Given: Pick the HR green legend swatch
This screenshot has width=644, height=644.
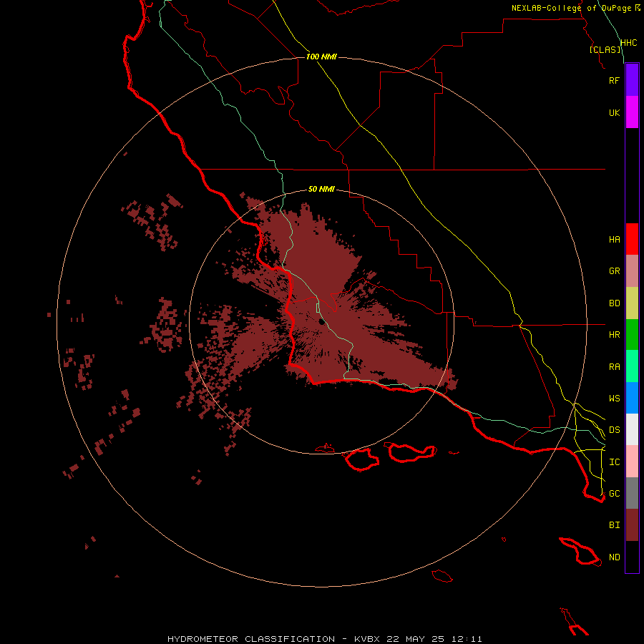Looking at the screenshot, I should [632, 334].
